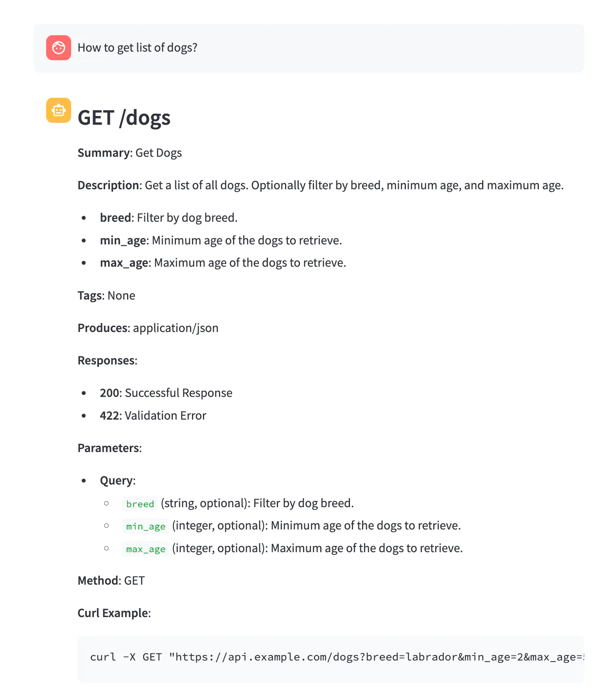The height and width of the screenshot is (700, 610).
Task: Click the "Query" bullet under Parameters
Action: point(117,481)
